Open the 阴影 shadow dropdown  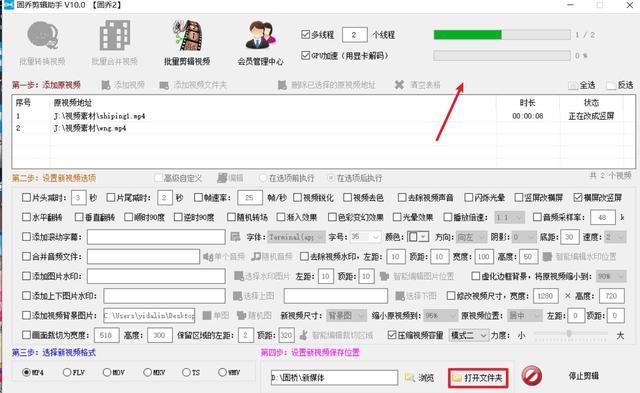(x=524, y=237)
